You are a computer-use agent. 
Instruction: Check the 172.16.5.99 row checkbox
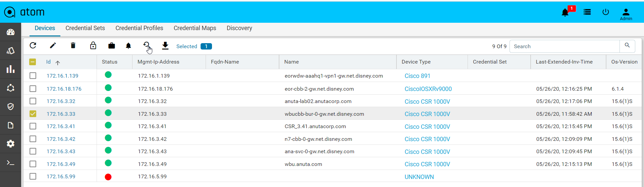pos(33,176)
